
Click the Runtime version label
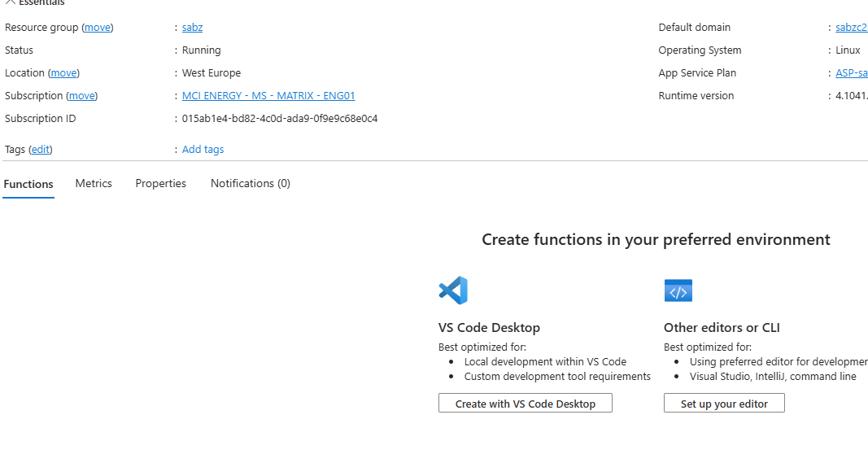point(696,95)
